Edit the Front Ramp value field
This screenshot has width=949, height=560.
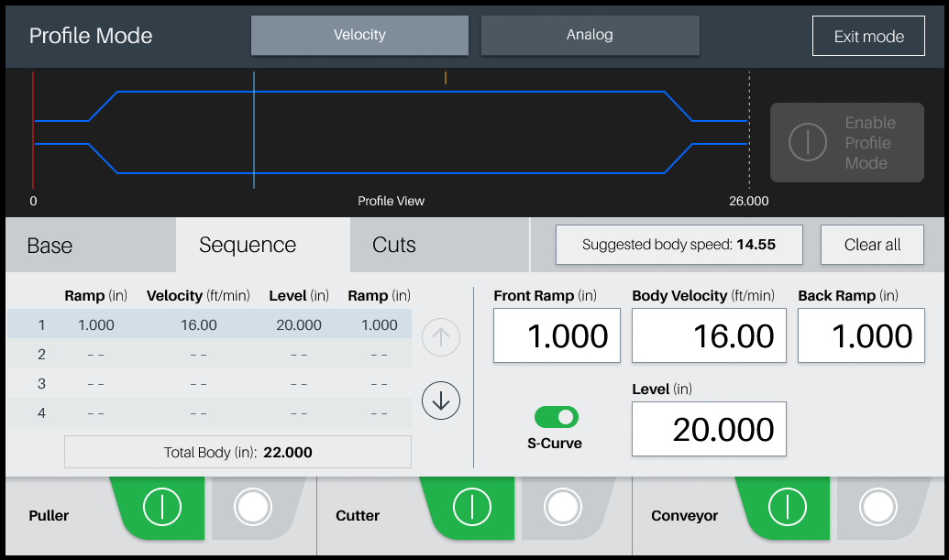click(557, 335)
